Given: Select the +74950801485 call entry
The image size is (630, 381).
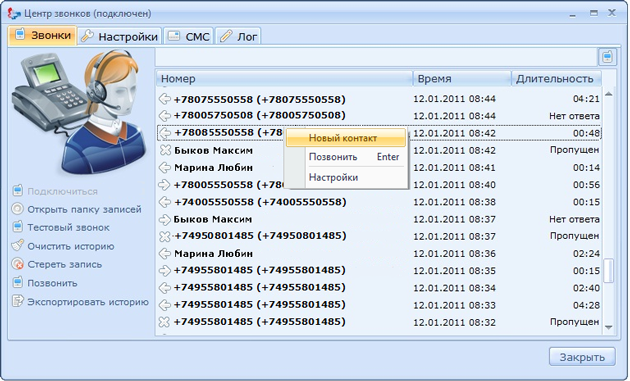Looking at the screenshot, I should pyautogui.click(x=379, y=236).
